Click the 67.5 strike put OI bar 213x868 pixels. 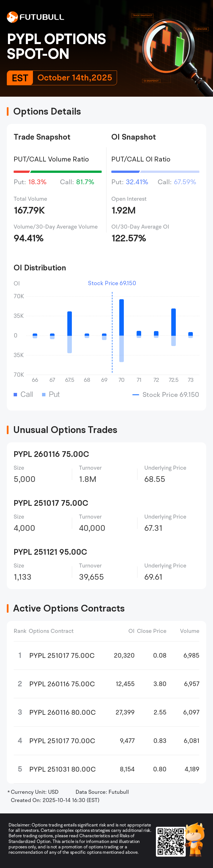tap(70, 344)
